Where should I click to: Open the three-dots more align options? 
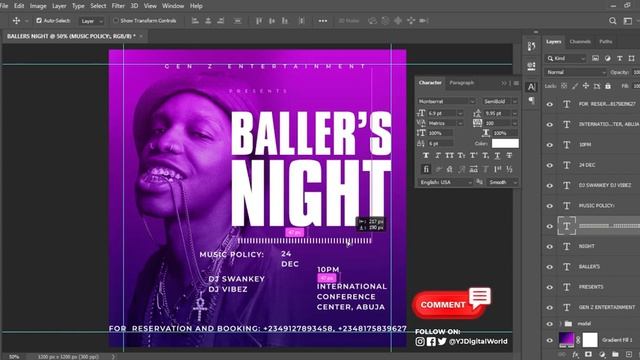pyautogui.click(x=322, y=21)
